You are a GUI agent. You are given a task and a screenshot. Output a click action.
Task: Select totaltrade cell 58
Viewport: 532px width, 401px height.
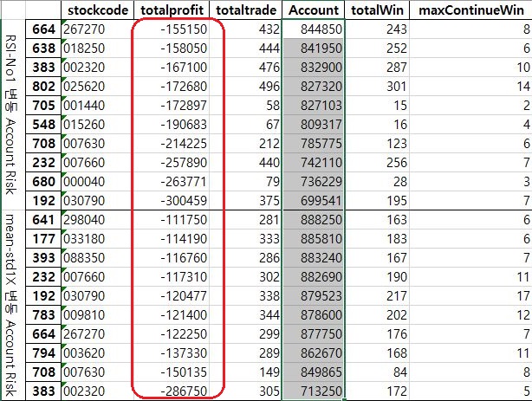[246, 105]
